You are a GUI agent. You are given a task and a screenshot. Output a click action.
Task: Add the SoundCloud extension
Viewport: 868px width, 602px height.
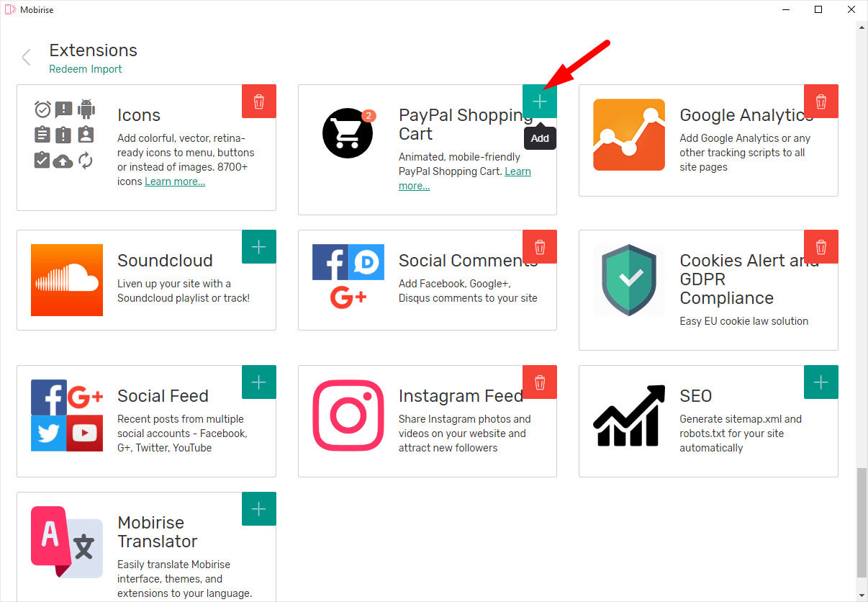(x=258, y=246)
